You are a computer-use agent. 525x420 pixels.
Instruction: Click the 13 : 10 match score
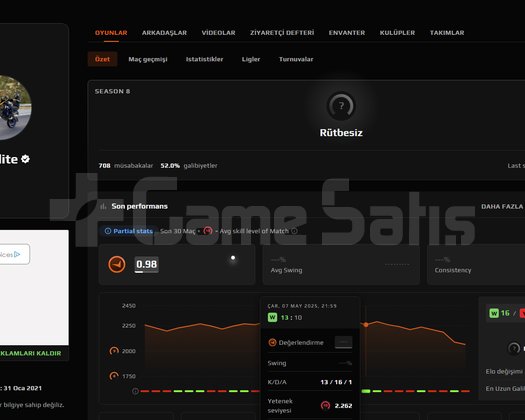[291, 318]
